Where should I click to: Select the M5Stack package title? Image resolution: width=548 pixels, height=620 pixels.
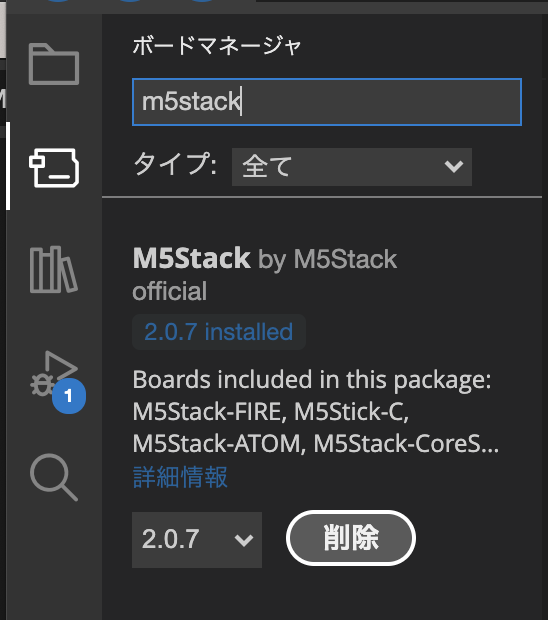(192, 259)
